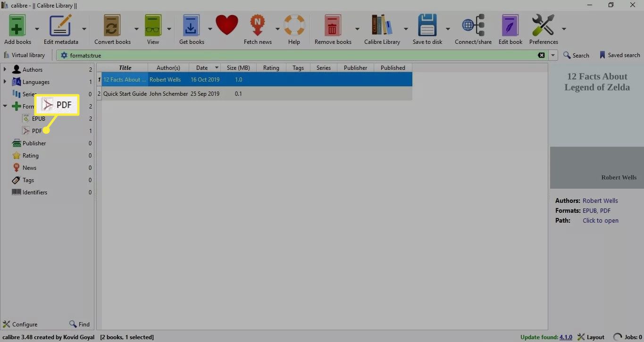The width and height of the screenshot is (644, 342).
Task: Select the 12 Facts About book row
Action: point(255,80)
